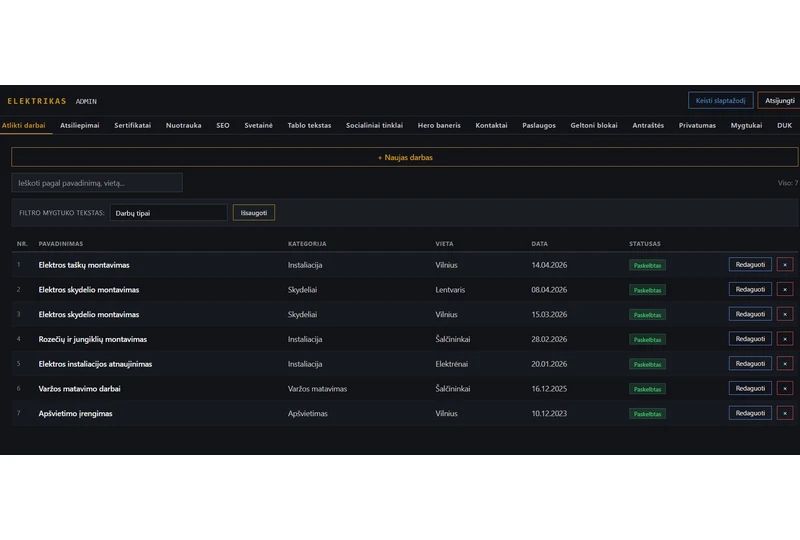Go to Hero baneris tab
800x540 pixels.
(x=439, y=125)
